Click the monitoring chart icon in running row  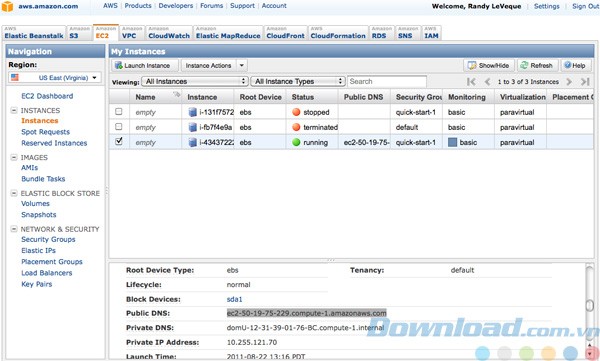point(452,142)
